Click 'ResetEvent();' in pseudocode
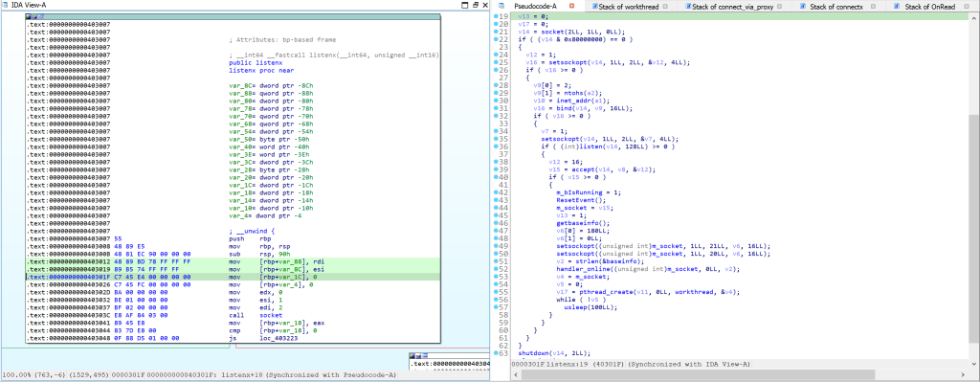 click(x=581, y=200)
